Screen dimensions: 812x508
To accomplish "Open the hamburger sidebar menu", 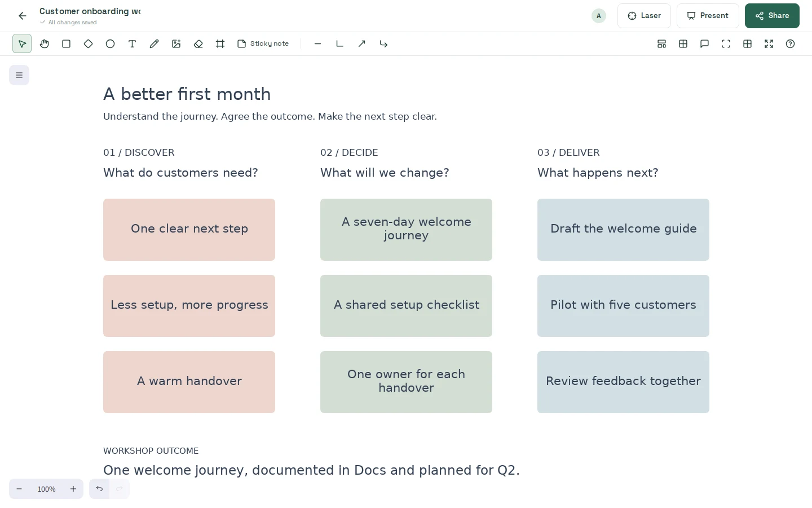I will click(19, 75).
